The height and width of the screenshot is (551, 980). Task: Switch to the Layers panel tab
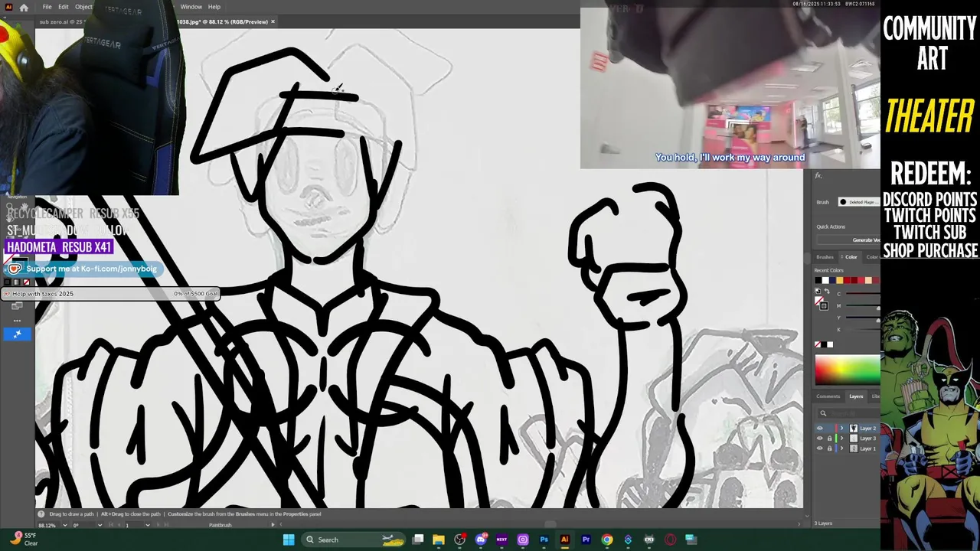(856, 396)
